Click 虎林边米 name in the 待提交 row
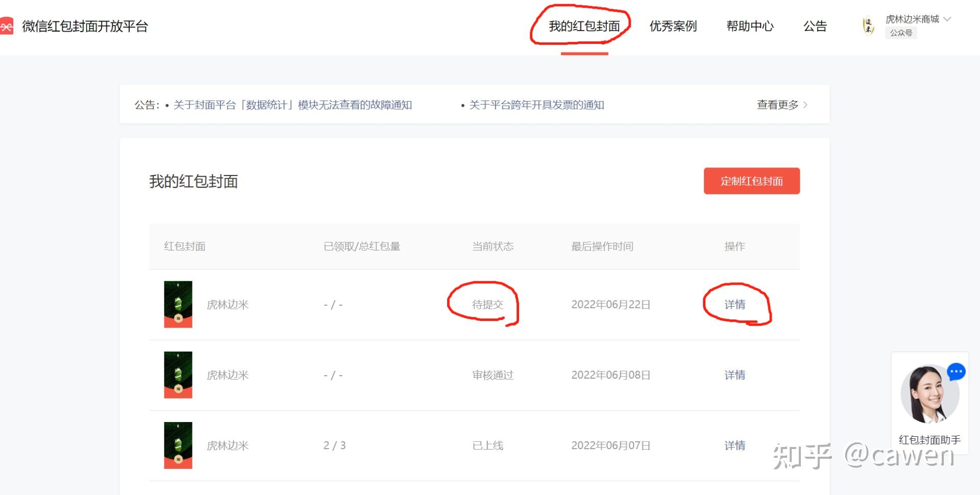This screenshot has width=980, height=495. pos(228,305)
